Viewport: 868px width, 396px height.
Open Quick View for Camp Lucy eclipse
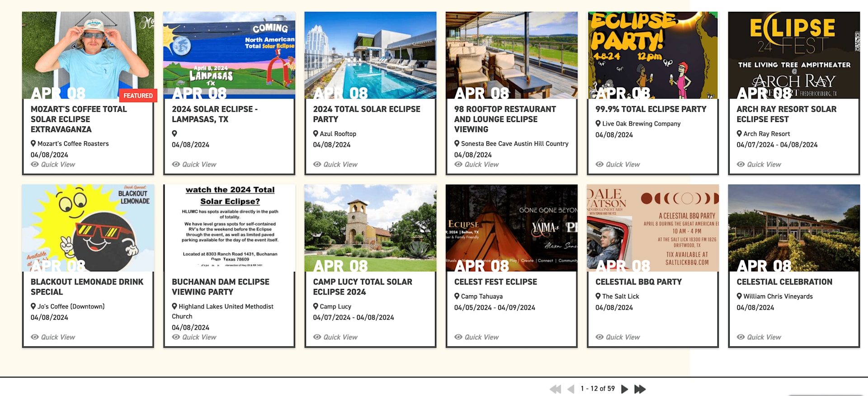click(x=335, y=337)
